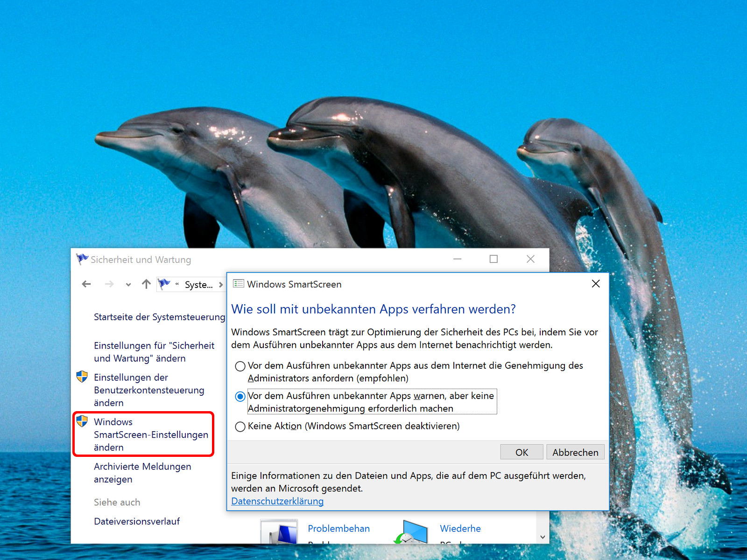
Task: Select radio option requiring Administrator Genehmigung (empfohlen)
Action: click(x=240, y=366)
